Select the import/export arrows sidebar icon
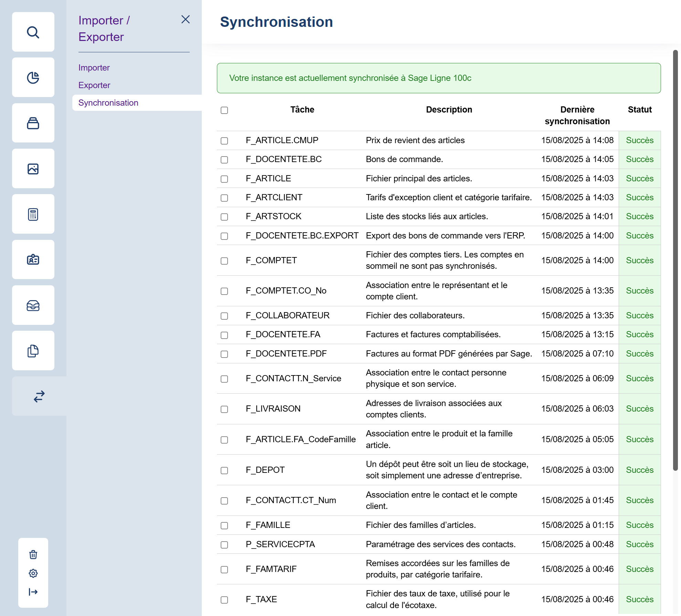 (x=39, y=396)
